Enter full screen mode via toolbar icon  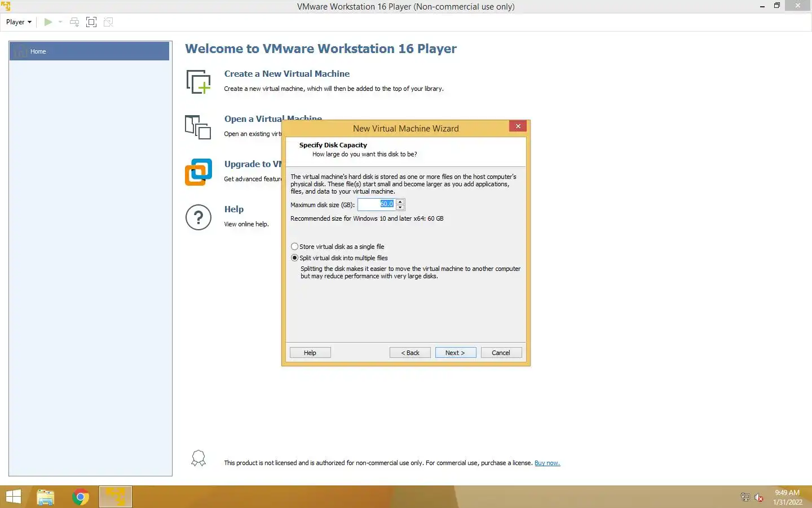91,22
